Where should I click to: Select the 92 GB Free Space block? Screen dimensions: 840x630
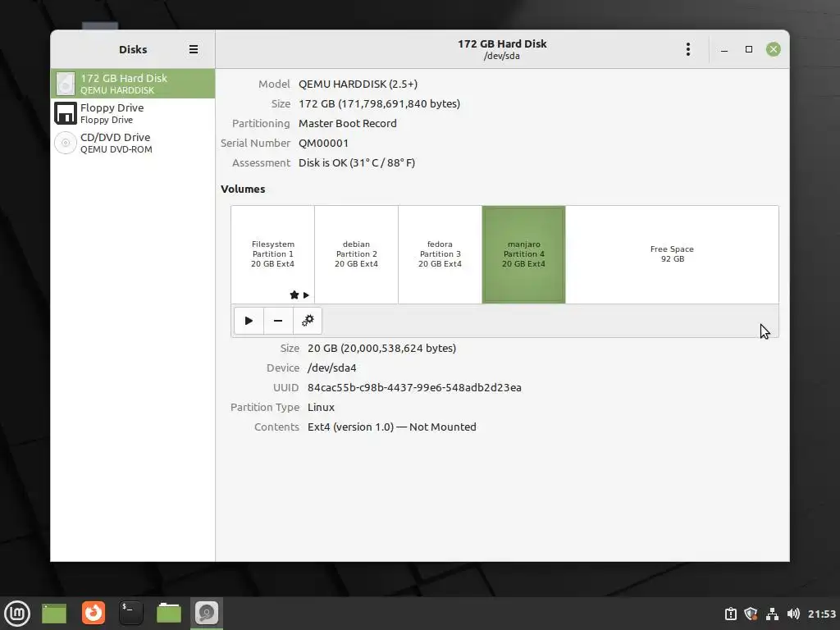pos(672,254)
